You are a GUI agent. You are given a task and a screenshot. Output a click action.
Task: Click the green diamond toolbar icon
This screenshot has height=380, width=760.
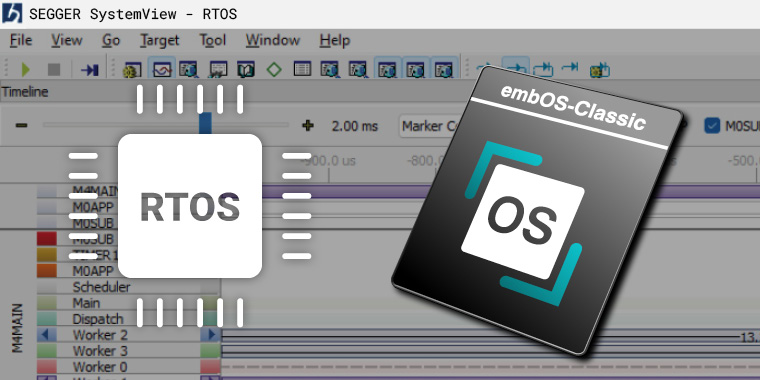274,70
